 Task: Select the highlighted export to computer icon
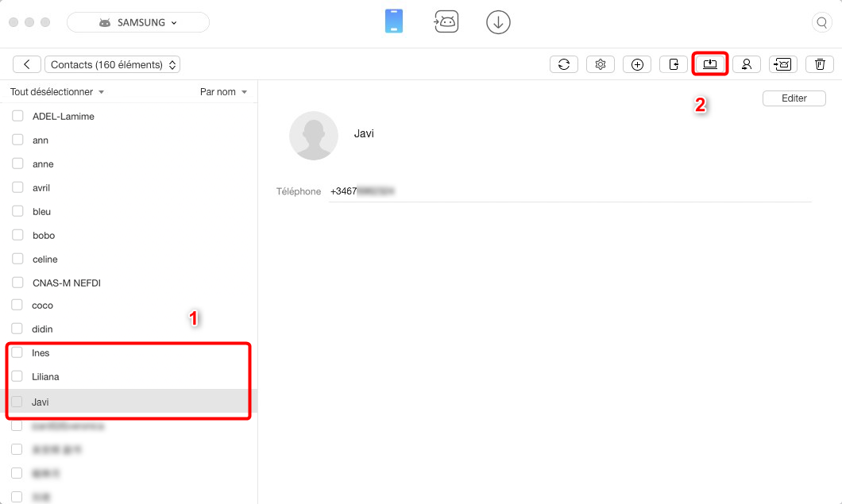coord(710,63)
